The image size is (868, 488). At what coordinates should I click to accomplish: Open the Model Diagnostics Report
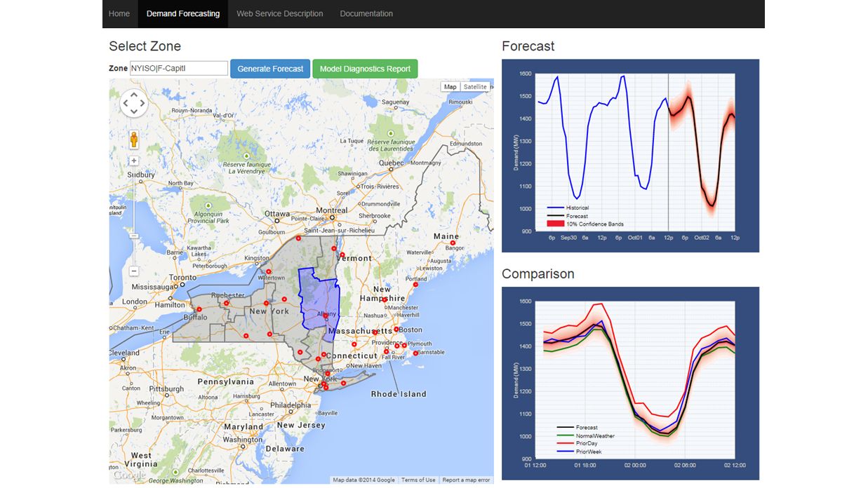click(x=365, y=69)
